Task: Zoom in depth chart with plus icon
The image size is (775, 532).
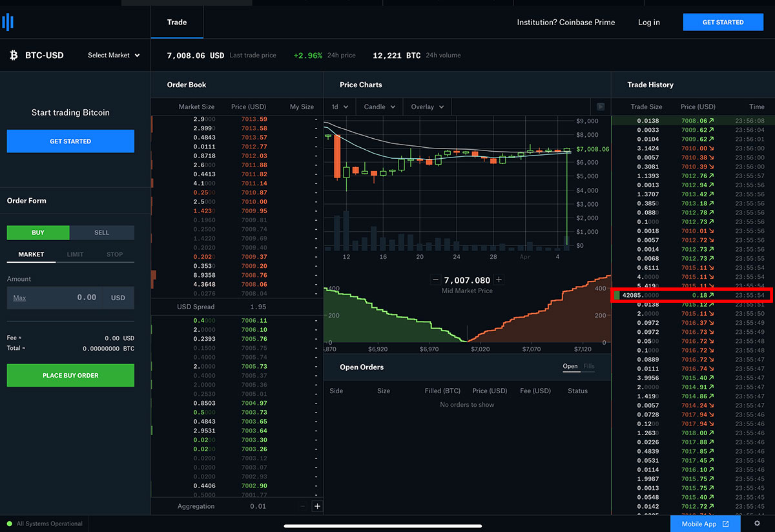Action: 499,280
